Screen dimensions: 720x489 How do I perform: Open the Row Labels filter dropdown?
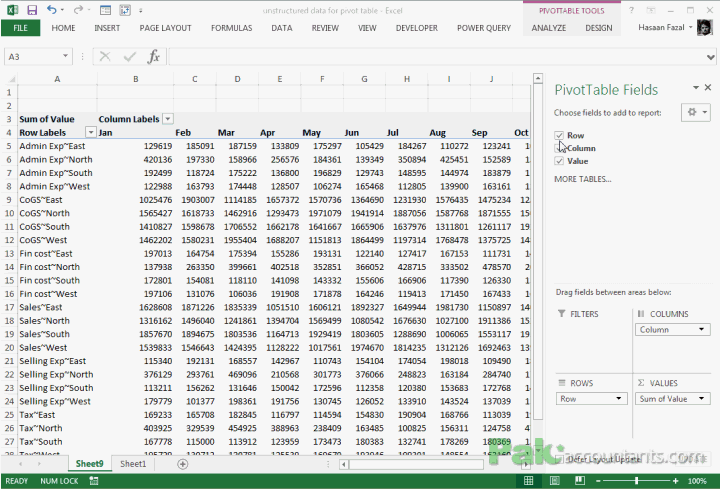90,133
